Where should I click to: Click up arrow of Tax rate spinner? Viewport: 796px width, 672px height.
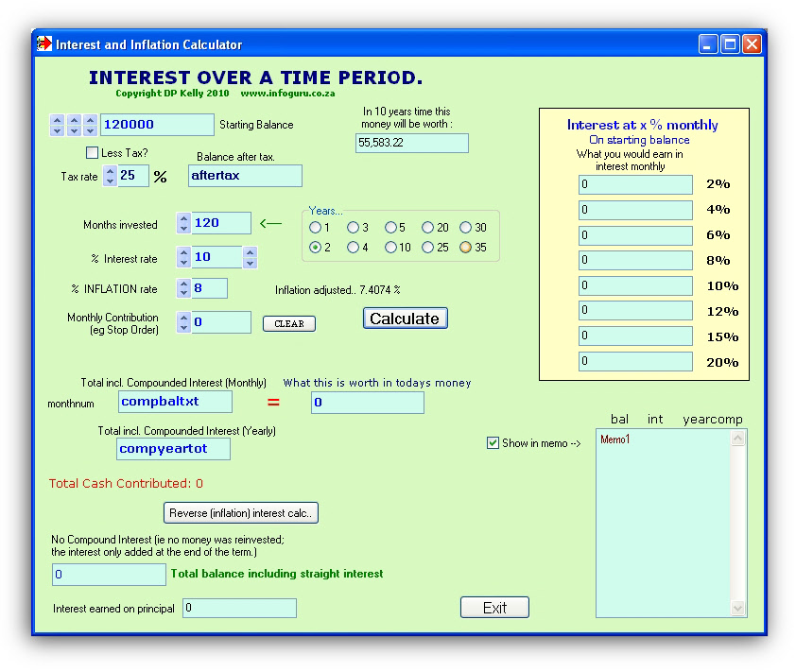pos(110,171)
